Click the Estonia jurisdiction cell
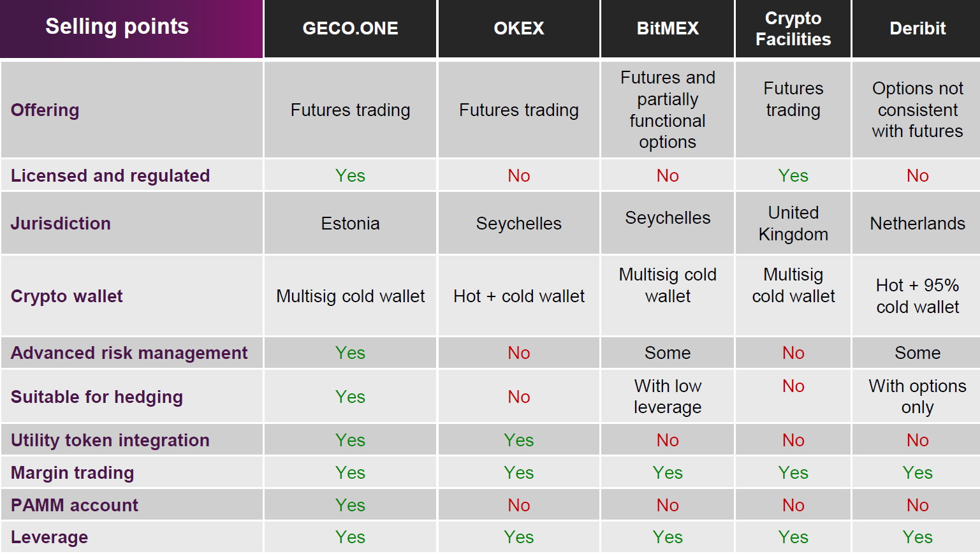 tap(350, 223)
